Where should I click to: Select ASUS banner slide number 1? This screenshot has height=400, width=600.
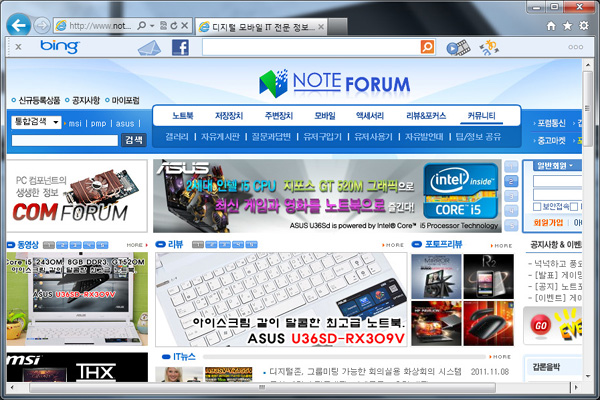point(511,167)
